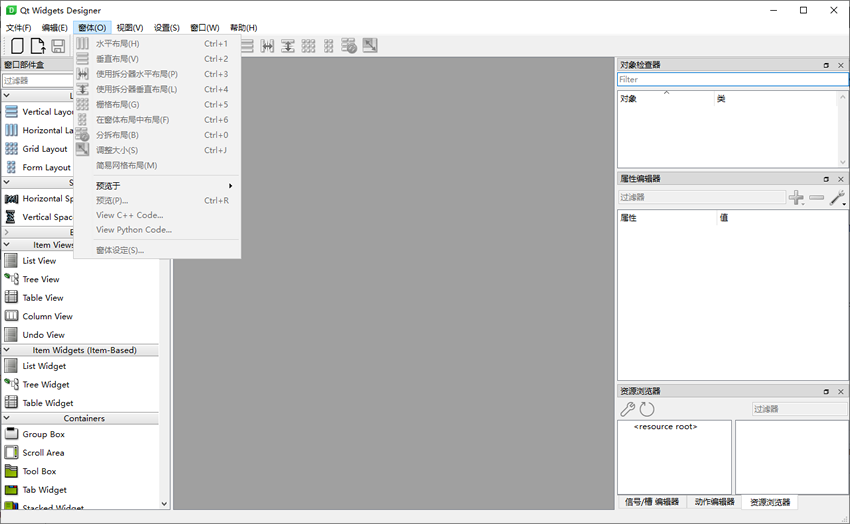Click the remove dynamic property minus icon

[x=816, y=197]
